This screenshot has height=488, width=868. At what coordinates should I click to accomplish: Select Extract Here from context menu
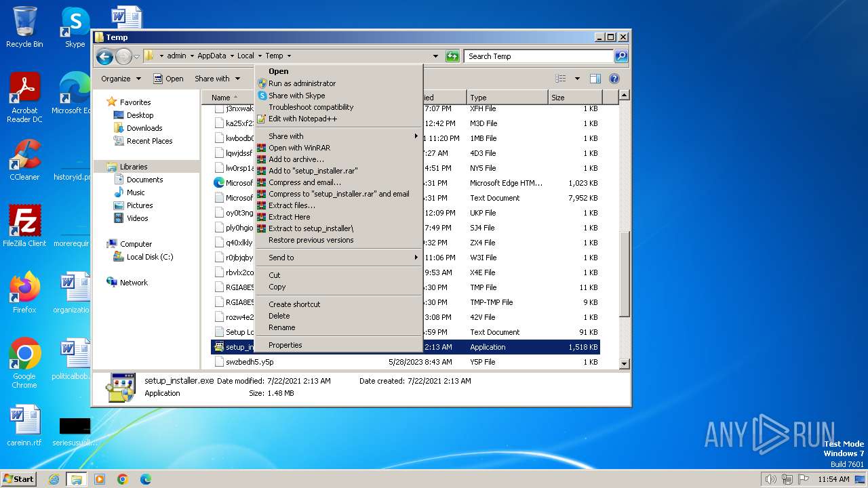339,217
